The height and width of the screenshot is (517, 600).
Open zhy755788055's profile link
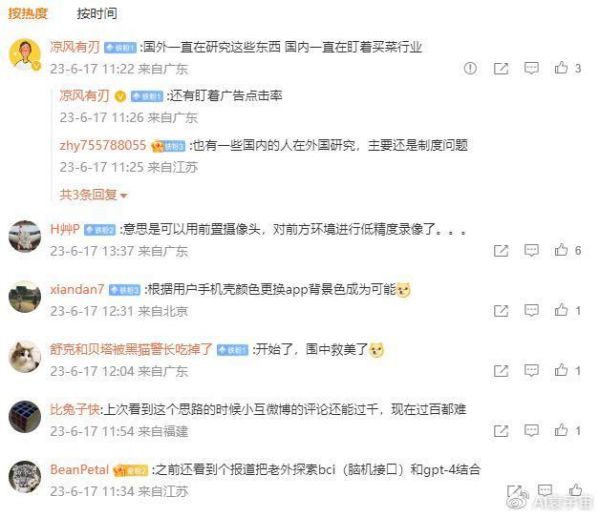(x=103, y=145)
